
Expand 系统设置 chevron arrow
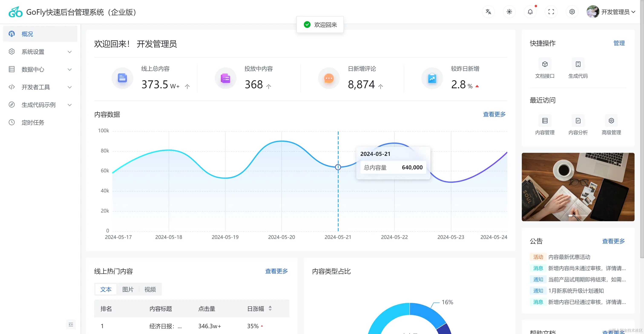click(70, 52)
